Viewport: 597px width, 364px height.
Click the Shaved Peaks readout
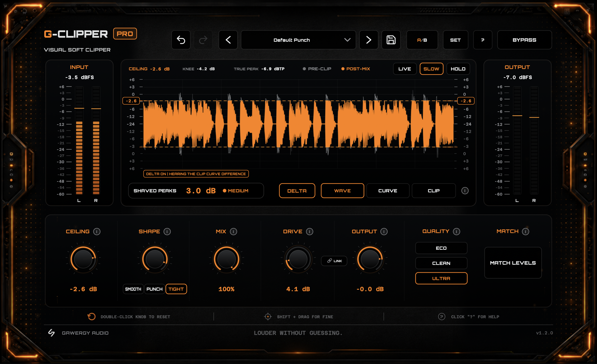tap(196, 191)
